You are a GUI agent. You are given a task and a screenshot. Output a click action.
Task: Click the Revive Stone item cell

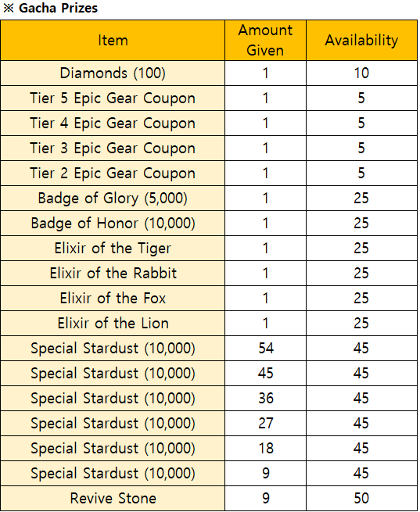(113, 499)
